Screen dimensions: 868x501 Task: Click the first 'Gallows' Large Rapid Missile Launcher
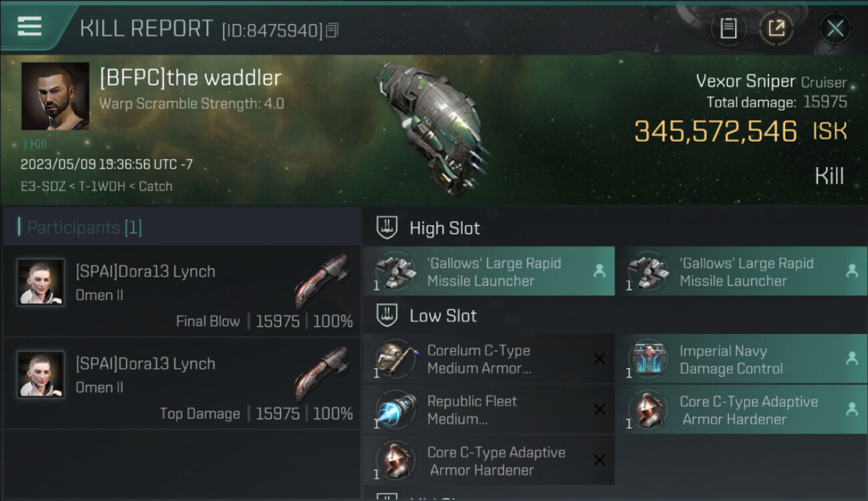489,271
